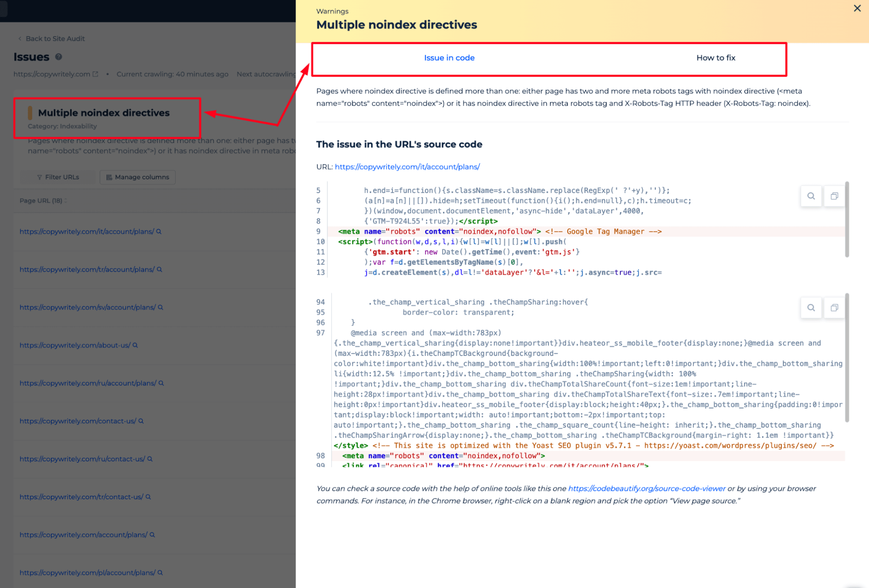Select code line 98 meta robots tag

point(588,456)
